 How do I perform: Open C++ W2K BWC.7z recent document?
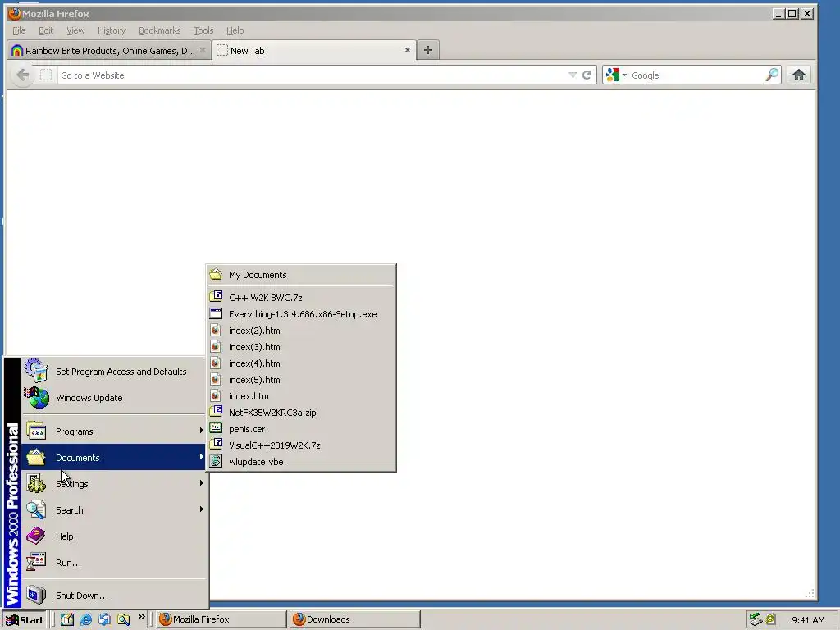(301, 298)
